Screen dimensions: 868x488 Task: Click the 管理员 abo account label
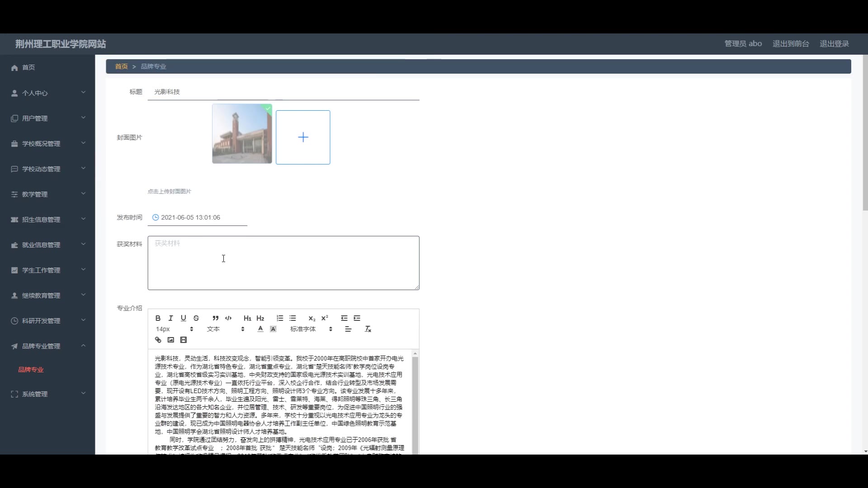tap(743, 44)
